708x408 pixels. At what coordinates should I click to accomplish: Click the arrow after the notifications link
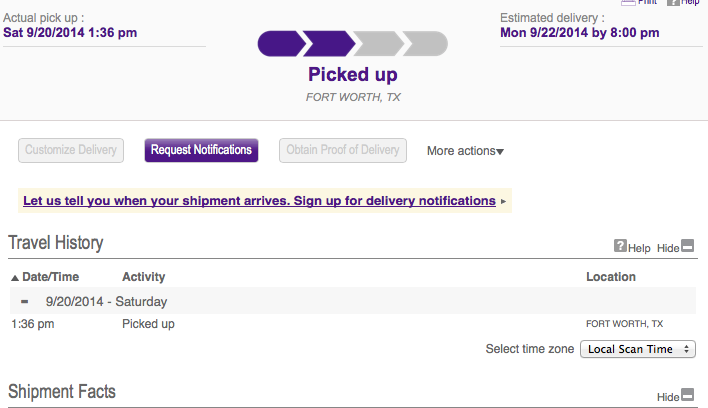tap(503, 201)
